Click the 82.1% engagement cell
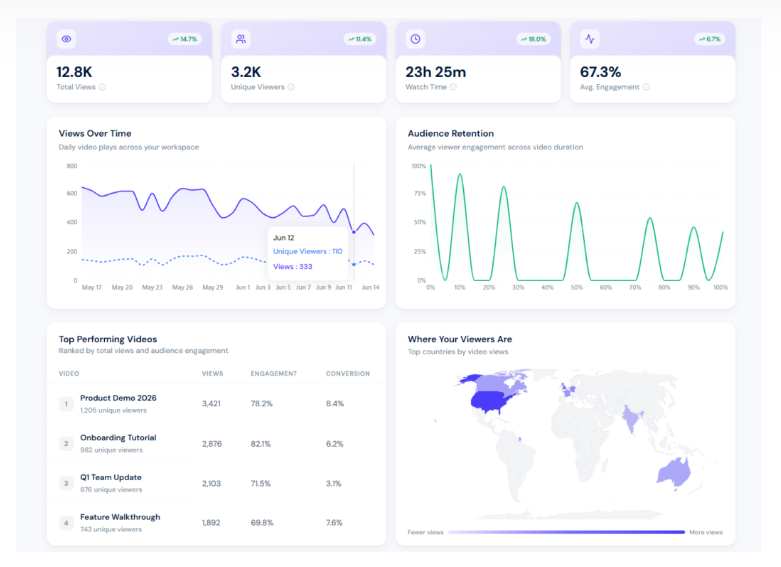Screen dimensions: 781x567 (x=260, y=444)
